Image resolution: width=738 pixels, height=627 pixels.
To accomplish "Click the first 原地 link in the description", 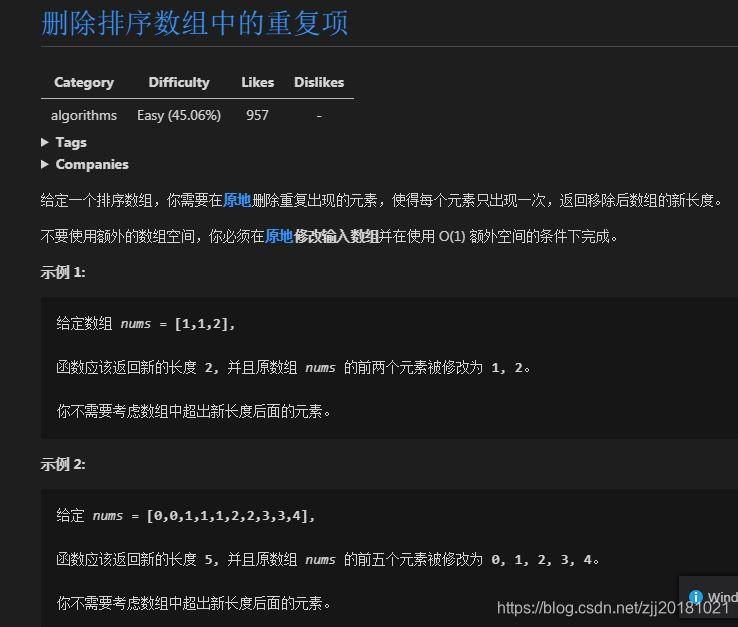I will pyautogui.click(x=237, y=201).
